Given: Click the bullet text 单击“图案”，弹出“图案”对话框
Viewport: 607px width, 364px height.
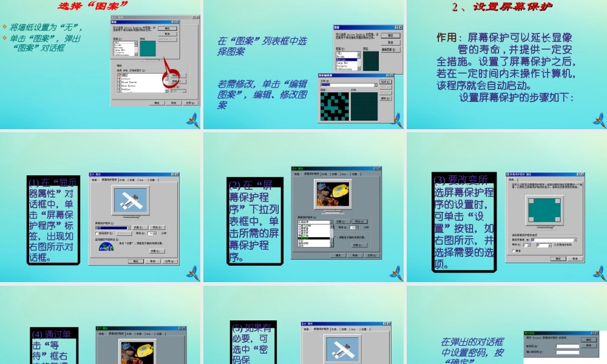Looking at the screenshot, I should tap(44, 43).
